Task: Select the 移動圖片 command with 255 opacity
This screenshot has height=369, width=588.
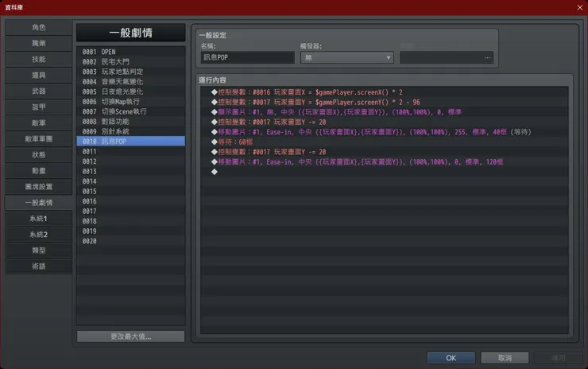Action: (385, 132)
